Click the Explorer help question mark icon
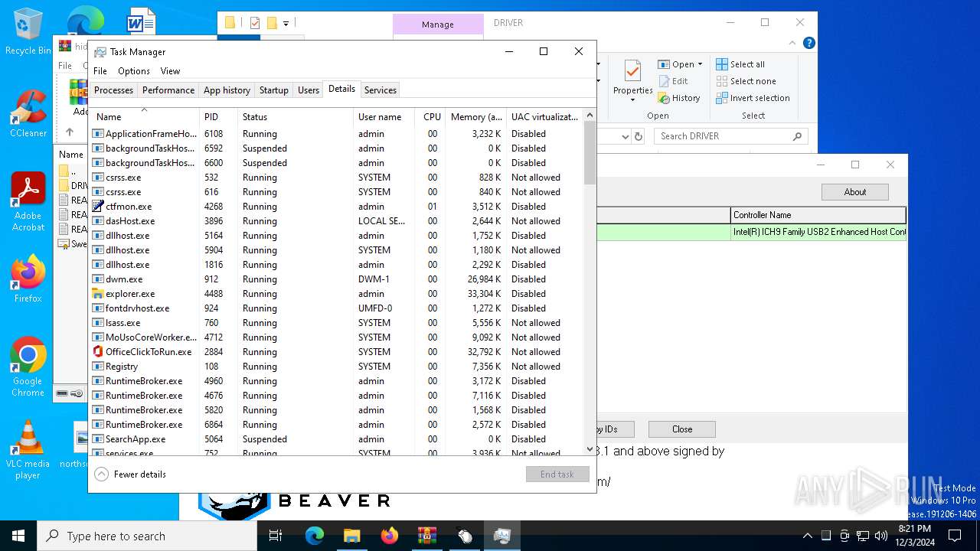 (x=809, y=44)
